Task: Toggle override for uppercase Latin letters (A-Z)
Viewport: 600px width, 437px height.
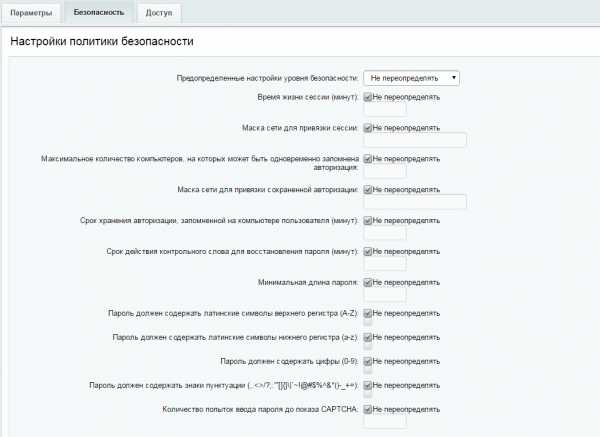Action: click(369, 313)
